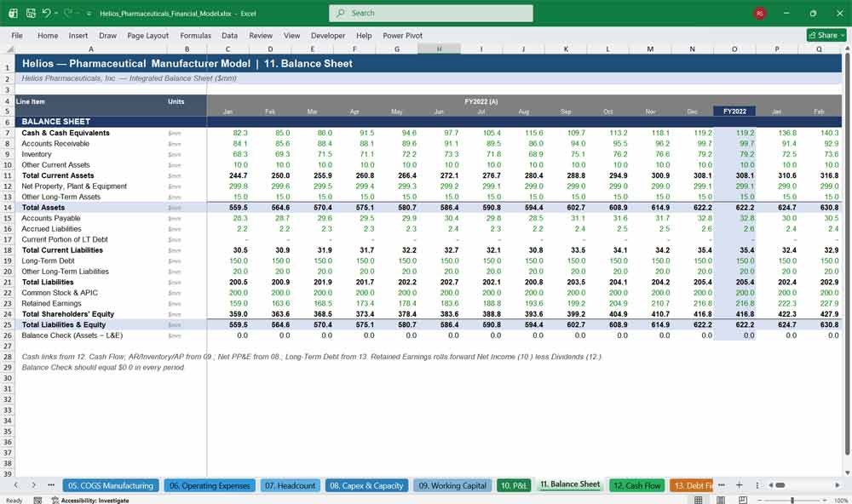
Task: Switch to Page Layout view icon
Action: [721, 500]
